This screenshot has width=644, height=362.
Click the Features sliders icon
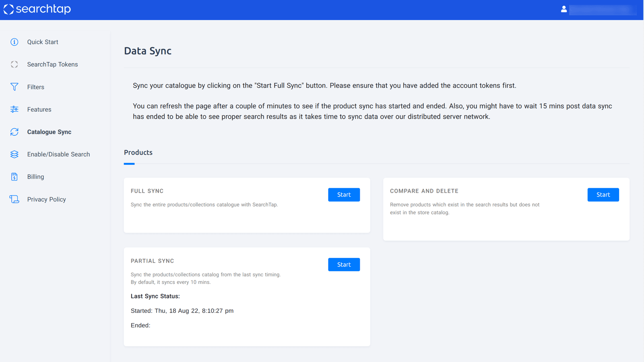pos(14,109)
